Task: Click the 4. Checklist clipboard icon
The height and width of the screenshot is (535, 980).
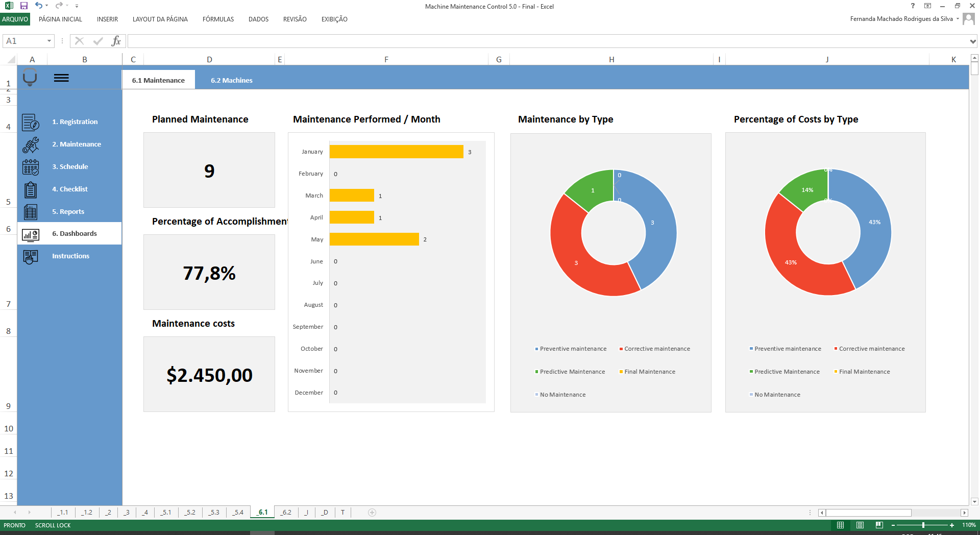Action: point(31,189)
